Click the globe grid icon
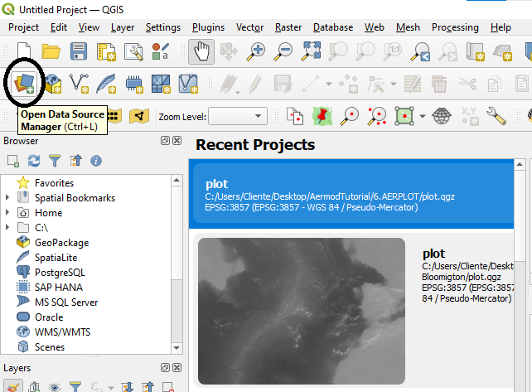 [442, 116]
